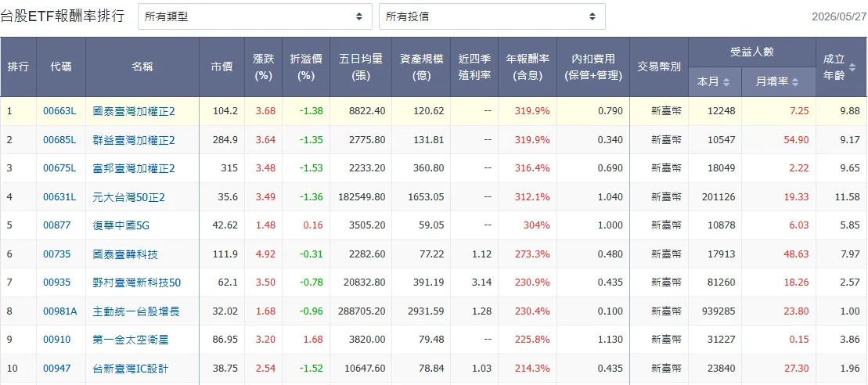Click market price 284.9
Screen dimensions: 868x385
225,139
